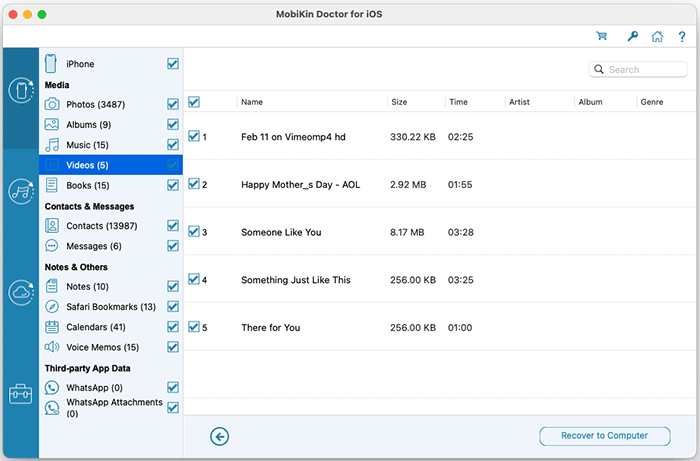Viewport: 700px width, 461px height.
Task: Select Safari Bookmarks (13) category
Action: coord(110,307)
